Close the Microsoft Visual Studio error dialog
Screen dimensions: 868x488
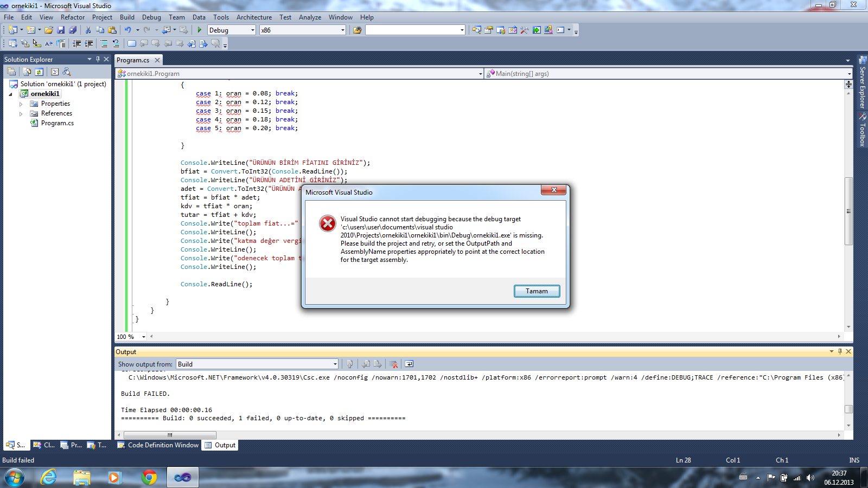553,190
